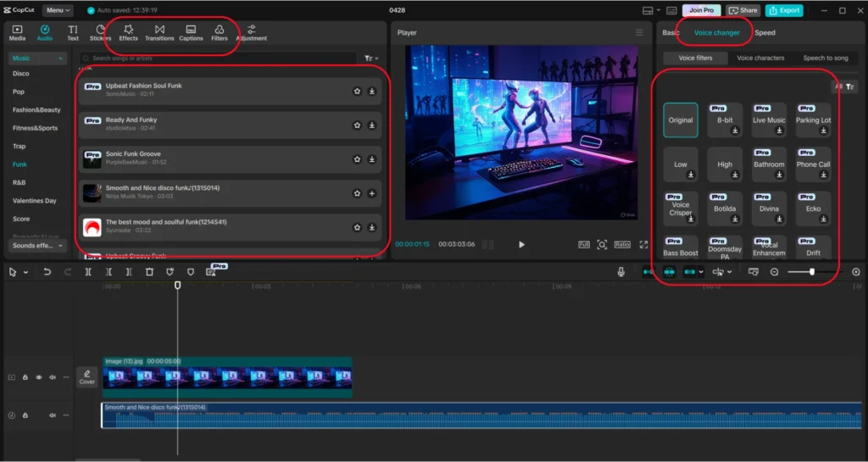Open keyboard shortcuts icon in title bar
This screenshot has height=462, width=868.
click(x=671, y=10)
